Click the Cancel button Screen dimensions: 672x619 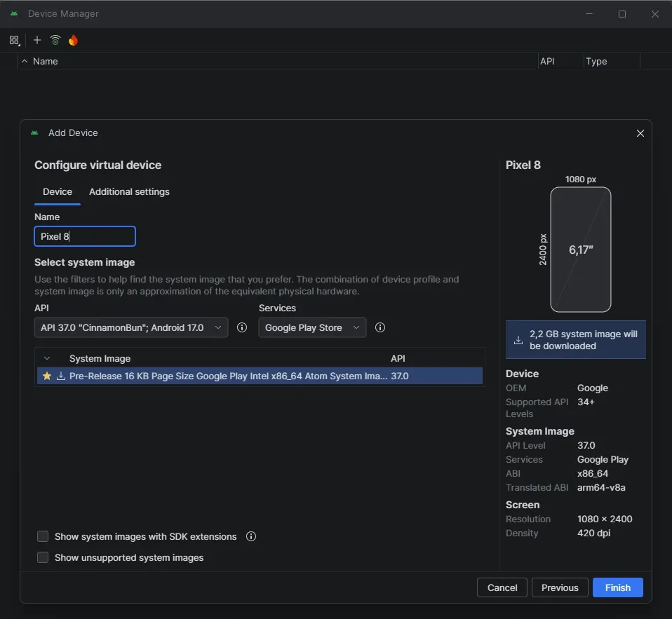[502, 587]
